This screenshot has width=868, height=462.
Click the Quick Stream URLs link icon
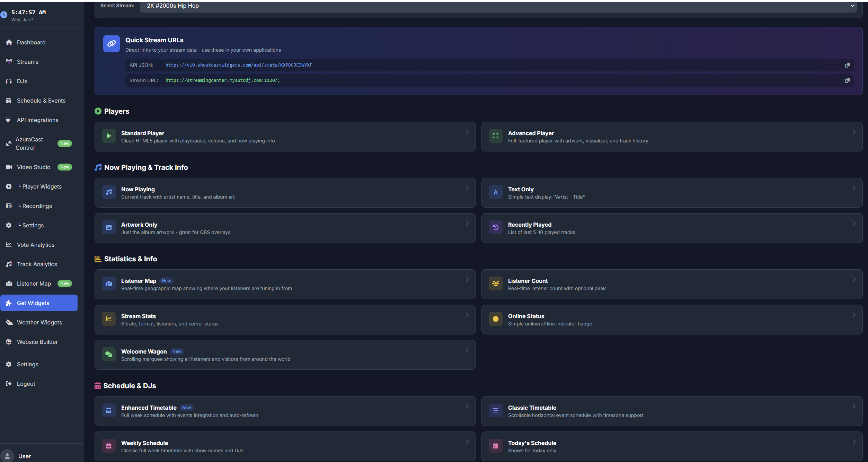[111, 44]
